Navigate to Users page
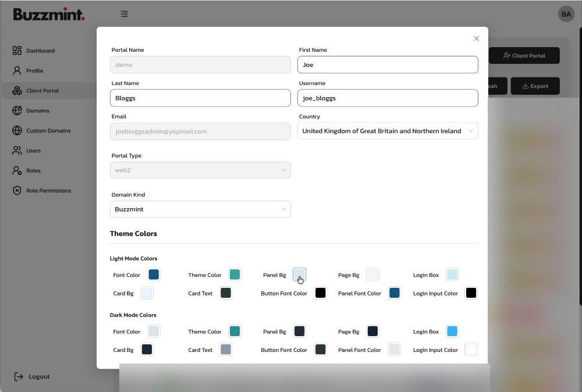This screenshot has width=582, height=392. [x=33, y=151]
